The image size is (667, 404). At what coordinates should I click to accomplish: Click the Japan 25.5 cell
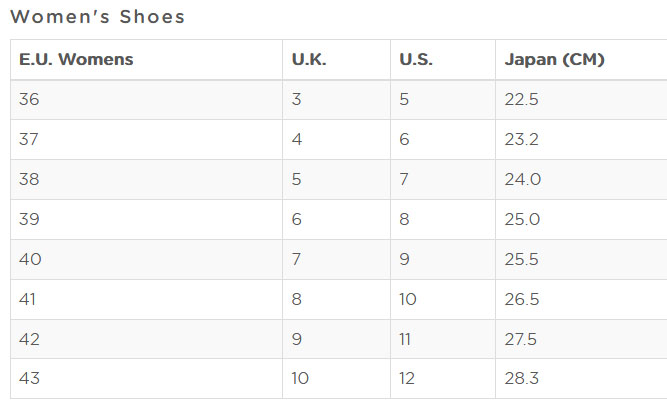click(522, 260)
